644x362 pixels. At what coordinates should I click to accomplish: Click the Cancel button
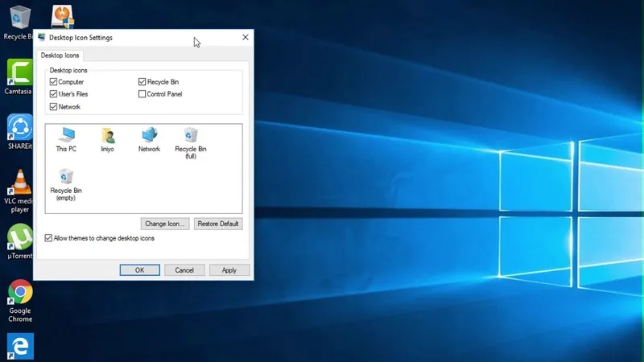pyautogui.click(x=184, y=270)
